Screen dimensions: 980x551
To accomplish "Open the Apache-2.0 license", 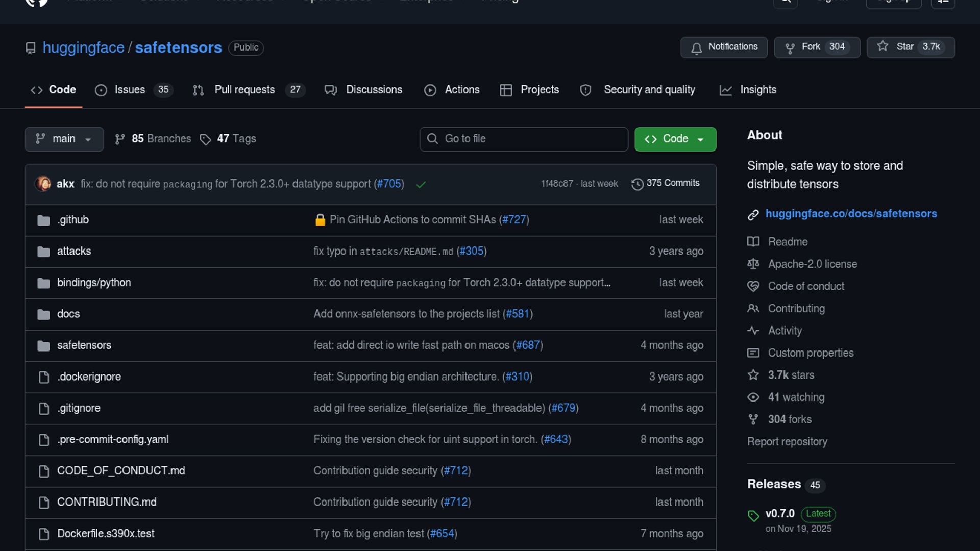I will 812,264.
